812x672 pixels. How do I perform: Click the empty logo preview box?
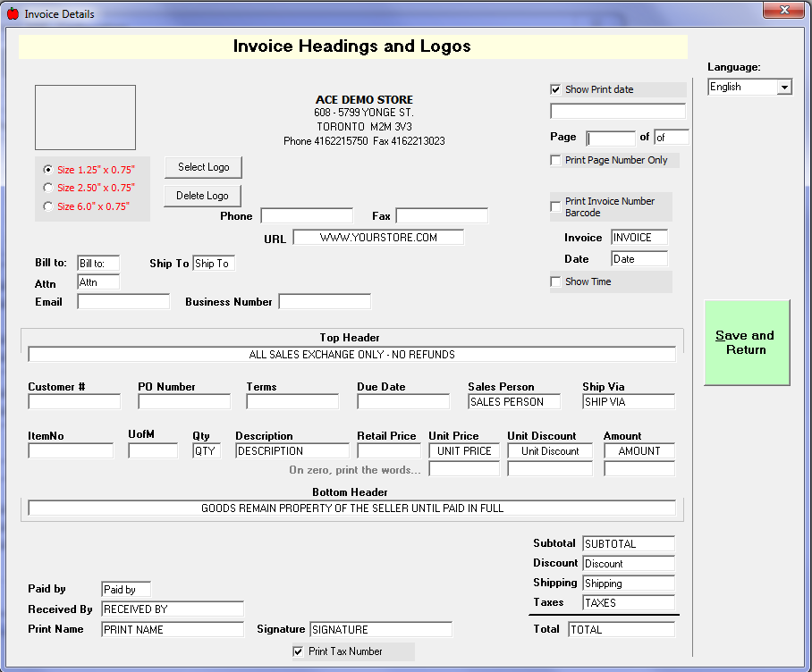86,117
